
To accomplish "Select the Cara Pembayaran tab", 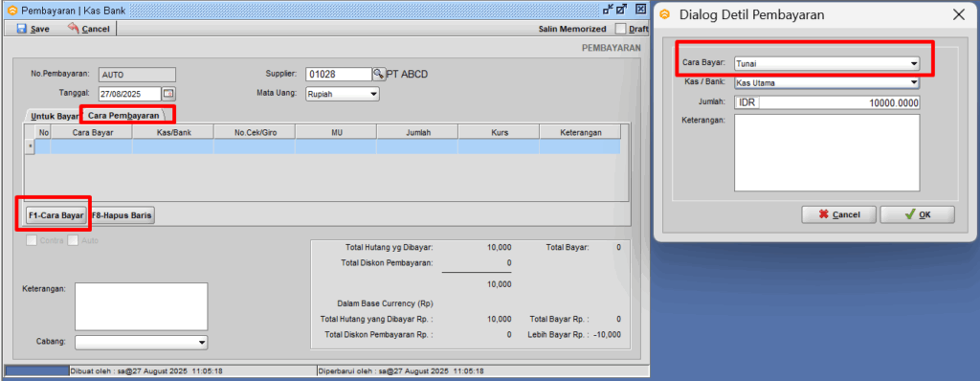I will click(x=123, y=116).
